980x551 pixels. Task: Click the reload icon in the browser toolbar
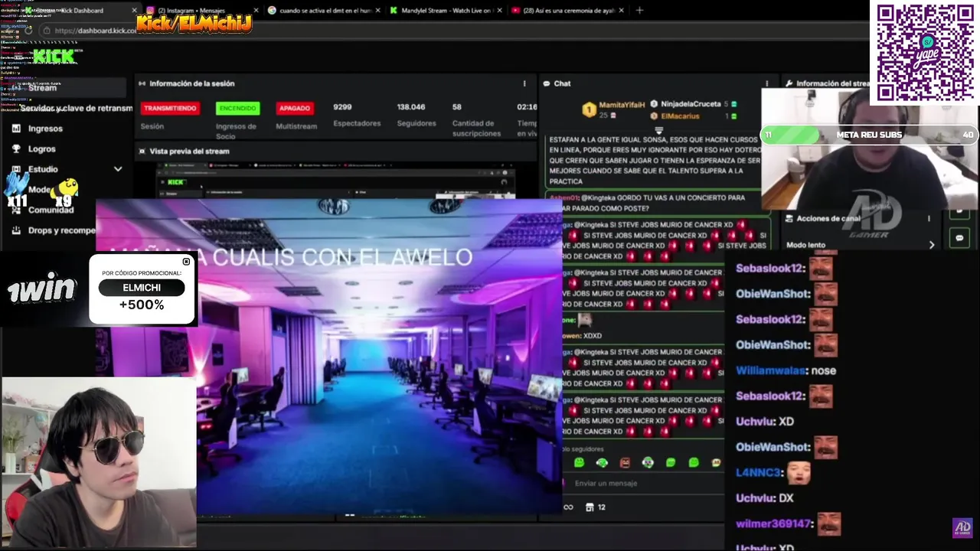coord(28,31)
